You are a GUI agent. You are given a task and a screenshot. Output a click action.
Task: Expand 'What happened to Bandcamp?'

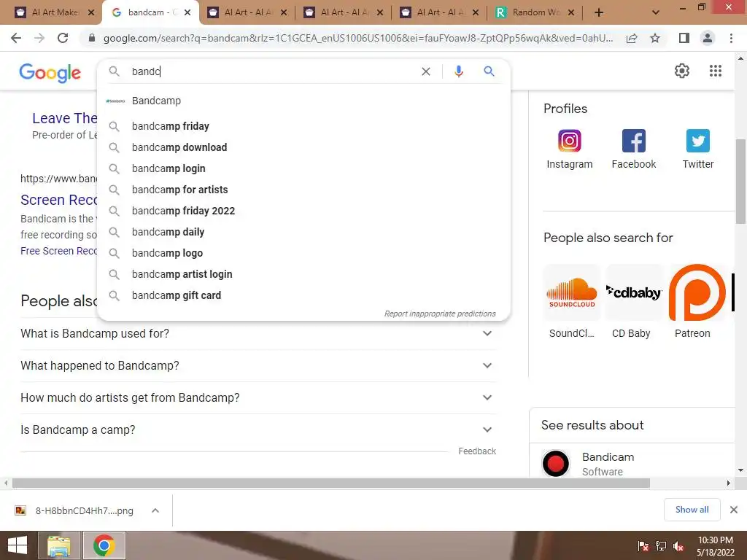point(258,366)
